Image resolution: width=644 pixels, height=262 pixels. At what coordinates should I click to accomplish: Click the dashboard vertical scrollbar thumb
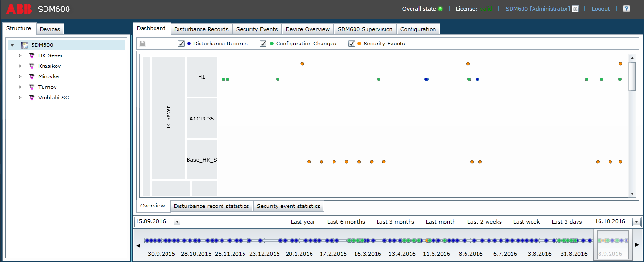click(632, 76)
